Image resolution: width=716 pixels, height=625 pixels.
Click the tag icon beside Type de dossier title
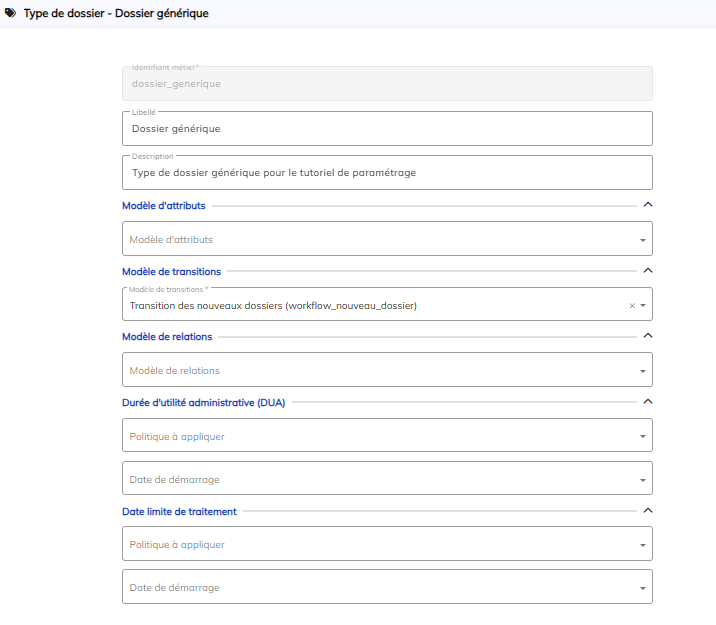coord(11,14)
